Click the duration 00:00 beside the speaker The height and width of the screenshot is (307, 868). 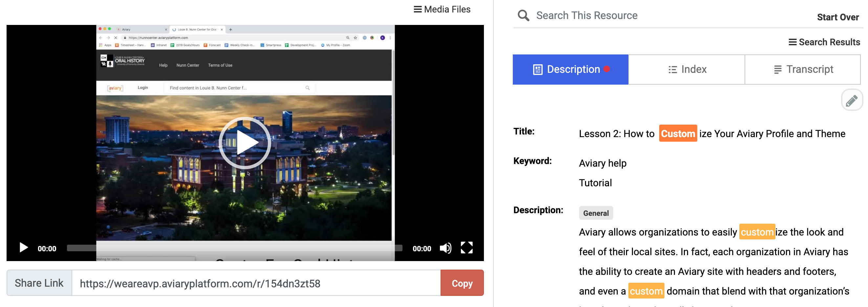[422, 249]
